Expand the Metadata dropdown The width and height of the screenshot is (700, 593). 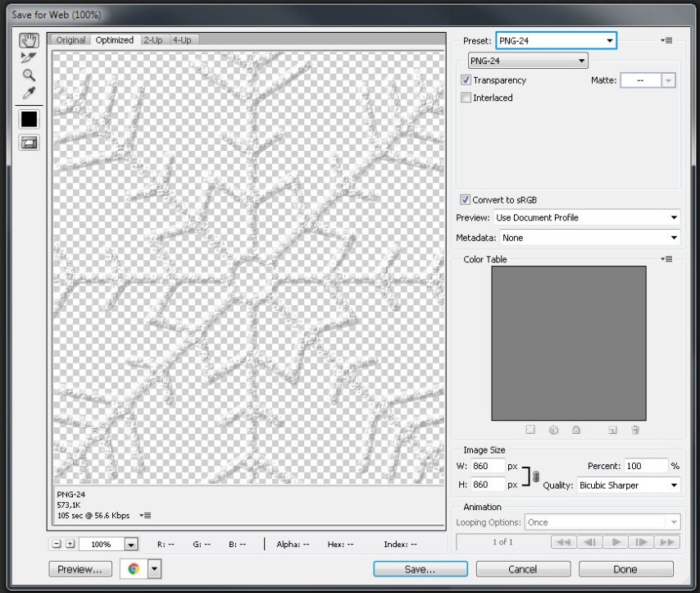click(587, 238)
